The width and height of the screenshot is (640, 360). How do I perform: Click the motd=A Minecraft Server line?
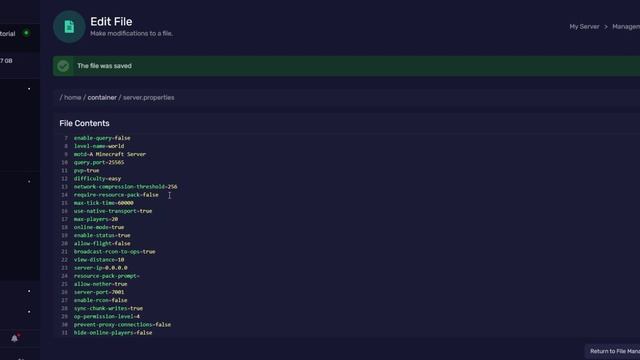point(110,154)
